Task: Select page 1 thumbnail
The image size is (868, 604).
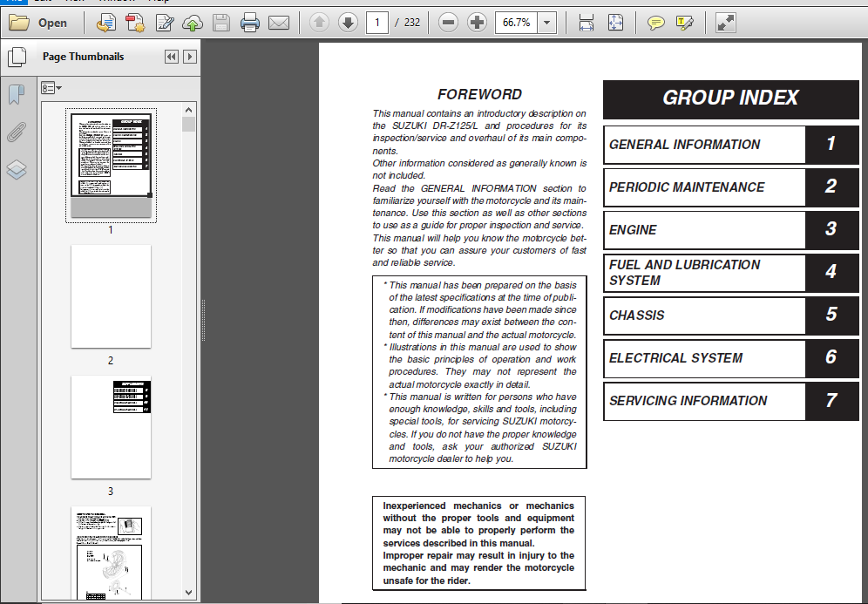Action: (111, 165)
